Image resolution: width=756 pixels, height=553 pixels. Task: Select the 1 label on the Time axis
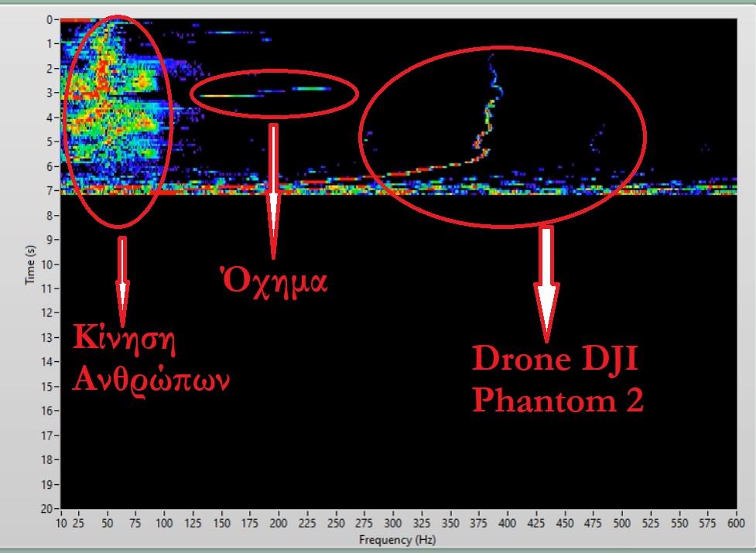[x=50, y=44]
